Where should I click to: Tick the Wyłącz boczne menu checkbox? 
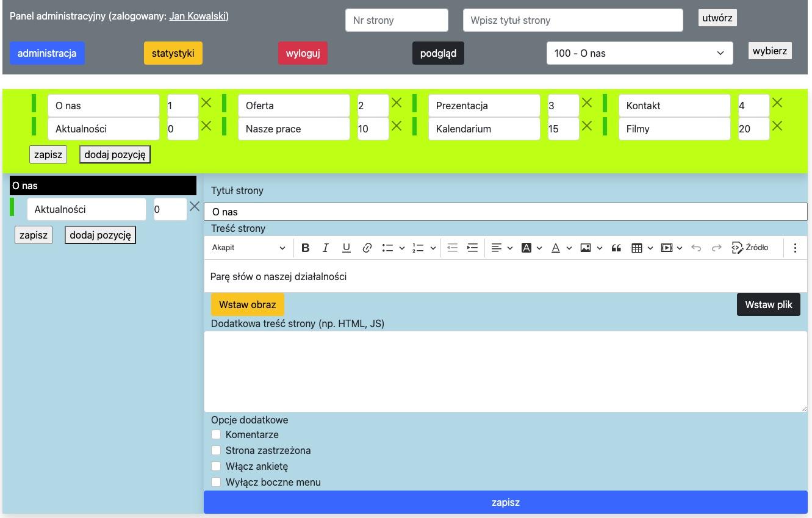pyautogui.click(x=216, y=482)
